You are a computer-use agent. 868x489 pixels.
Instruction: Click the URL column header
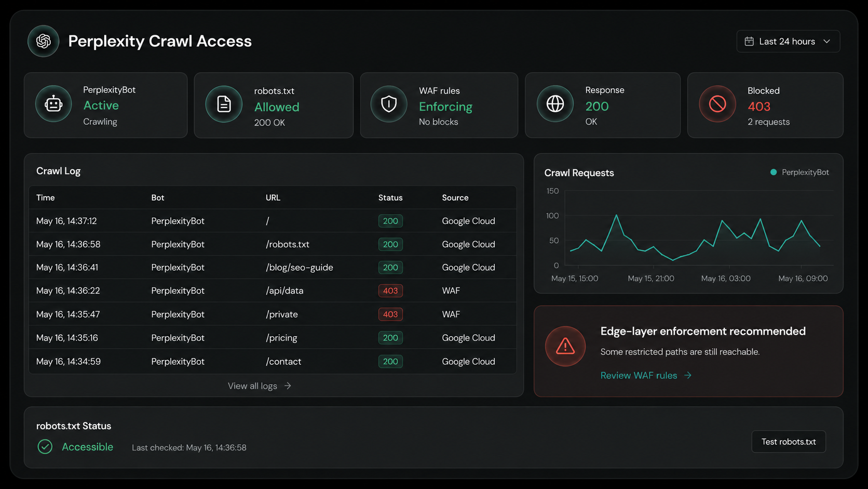pyautogui.click(x=273, y=197)
